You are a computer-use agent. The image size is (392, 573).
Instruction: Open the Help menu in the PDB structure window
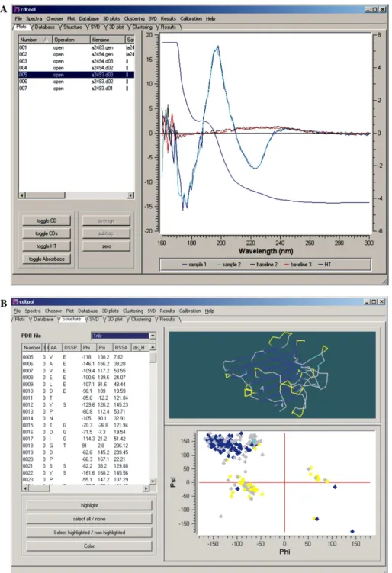209,311
